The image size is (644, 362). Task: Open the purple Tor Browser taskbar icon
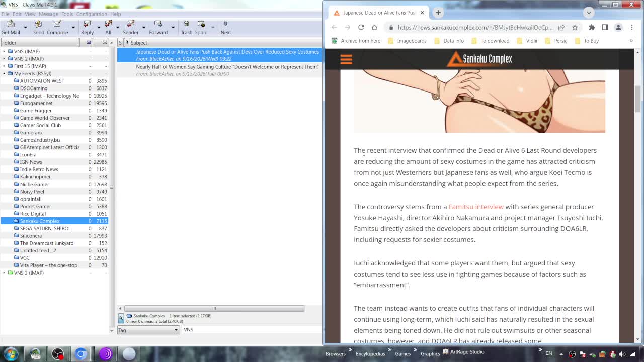105,354
